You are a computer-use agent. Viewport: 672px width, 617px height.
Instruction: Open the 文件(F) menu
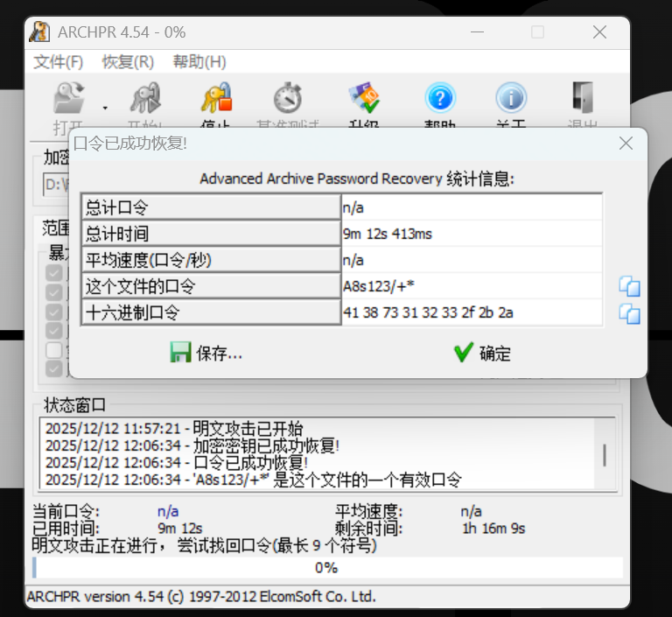(59, 62)
